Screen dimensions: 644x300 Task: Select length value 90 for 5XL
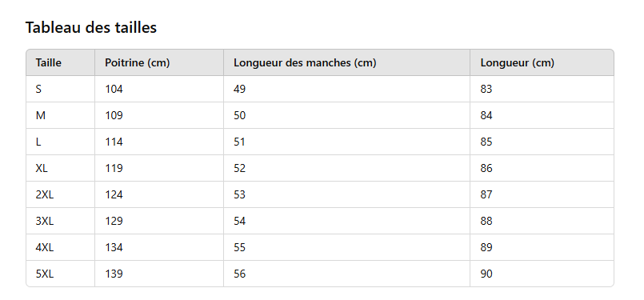[542, 274]
